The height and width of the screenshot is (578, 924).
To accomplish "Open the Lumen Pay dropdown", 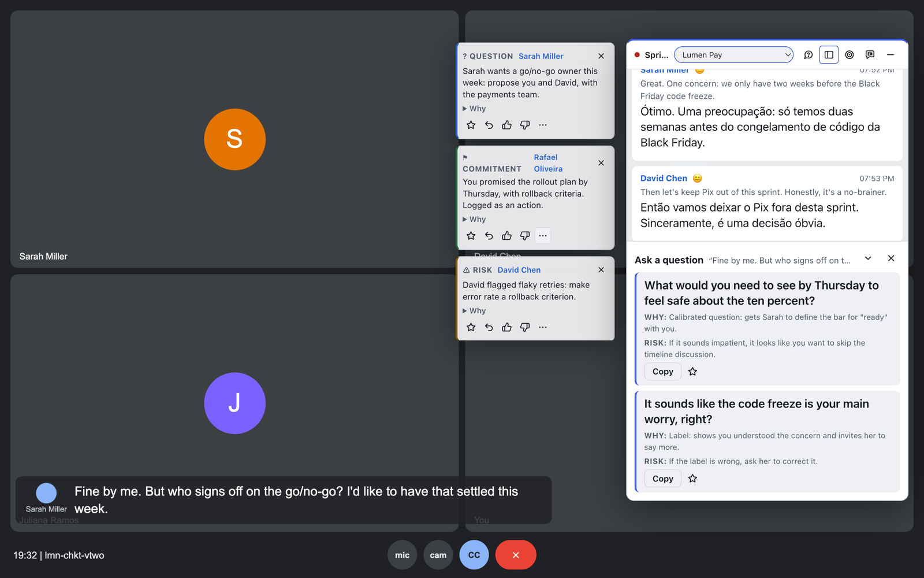I will 734,55.
